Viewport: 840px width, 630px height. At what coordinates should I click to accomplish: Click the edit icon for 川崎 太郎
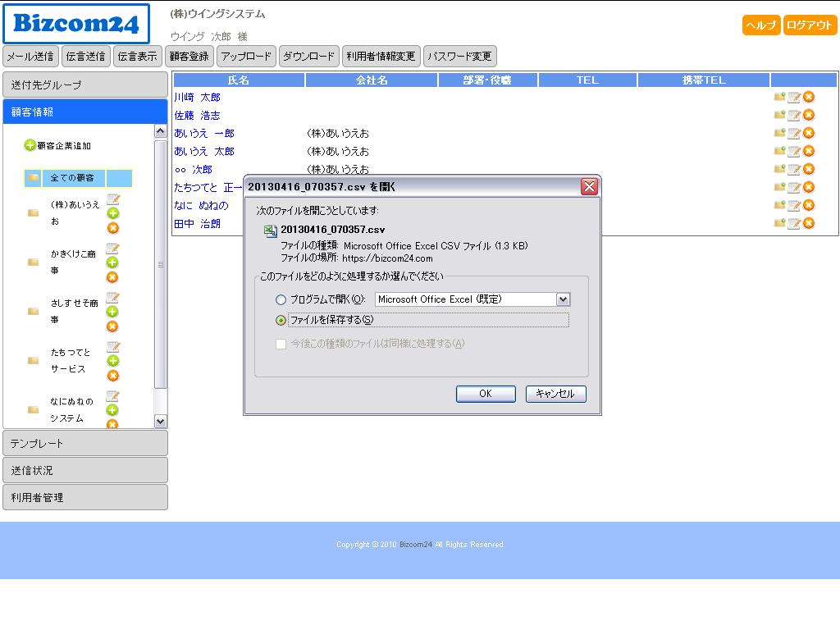click(793, 98)
